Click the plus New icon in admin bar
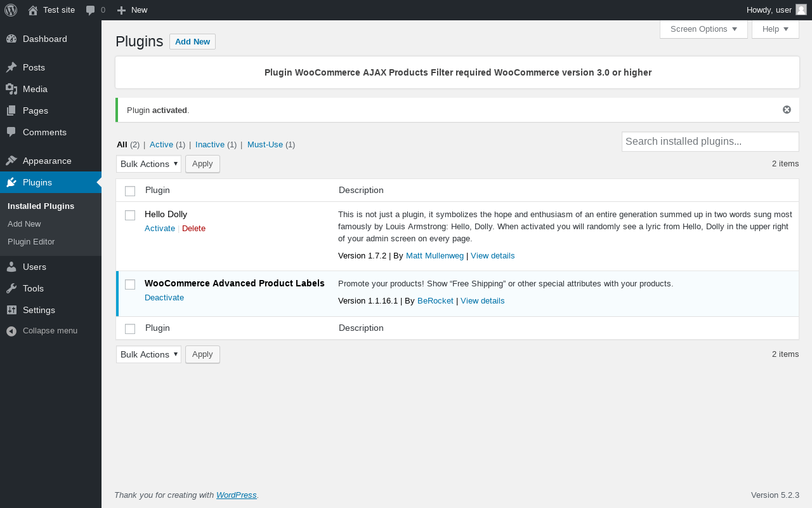This screenshot has width=812, height=508. (122, 10)
